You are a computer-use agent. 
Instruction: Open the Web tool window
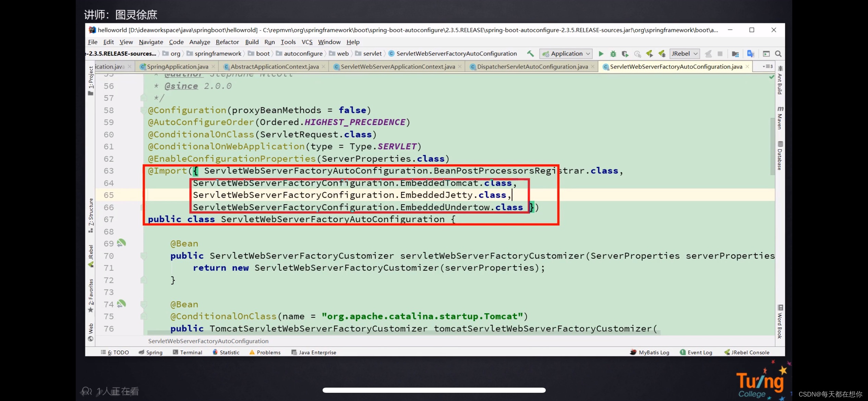pos(91,332)
